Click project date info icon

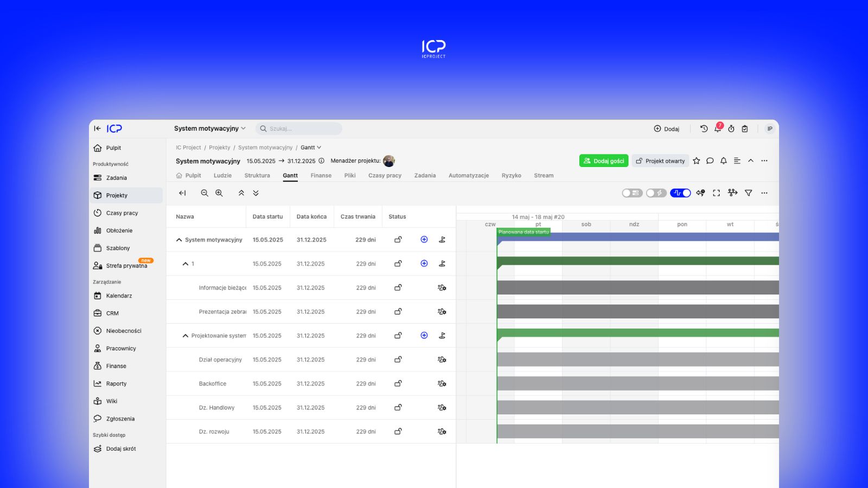click(x=321, y=161)
